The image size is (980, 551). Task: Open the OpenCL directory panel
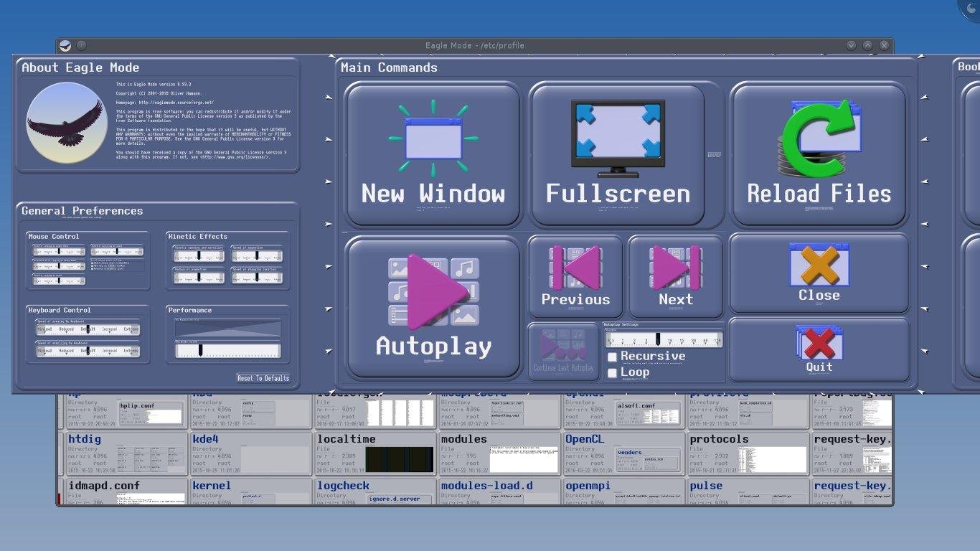tap(623, 453)
